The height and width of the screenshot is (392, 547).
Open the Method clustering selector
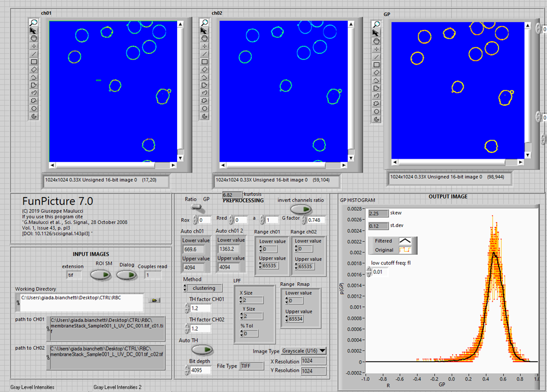click(x=204, y=288)
